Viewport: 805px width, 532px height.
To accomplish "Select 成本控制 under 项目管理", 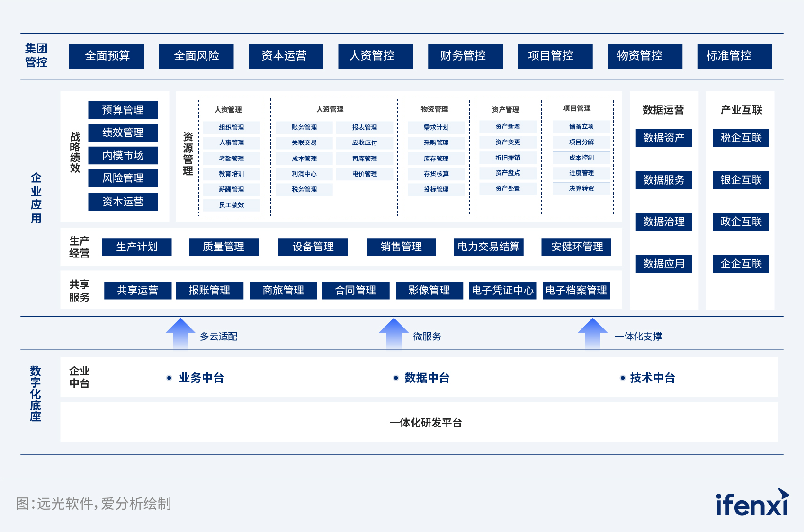I will pyautogui.click(x=581, y=158).
